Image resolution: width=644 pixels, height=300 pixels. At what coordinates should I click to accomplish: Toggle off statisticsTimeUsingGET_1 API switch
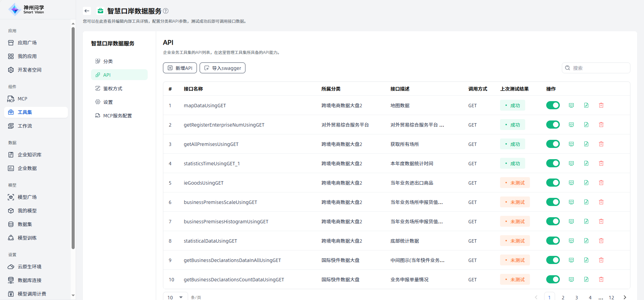[553, 163]
